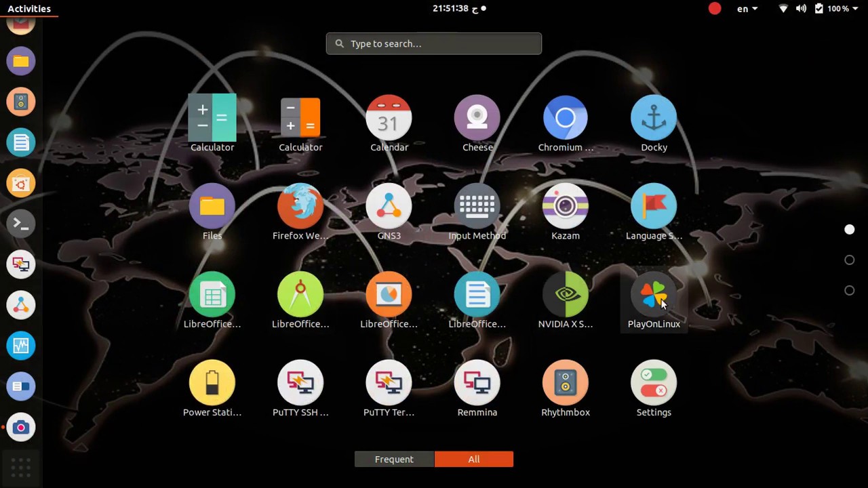The width and height of the screenshot is (868, 488).
Task: Open Files from the dock
Action: (x=21, y=62)
